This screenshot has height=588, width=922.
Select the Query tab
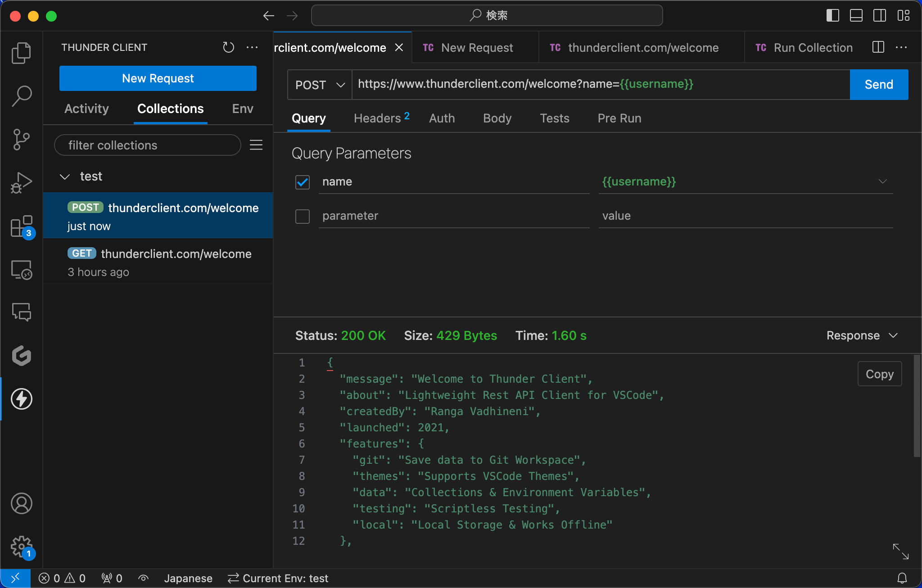(309, 118)
